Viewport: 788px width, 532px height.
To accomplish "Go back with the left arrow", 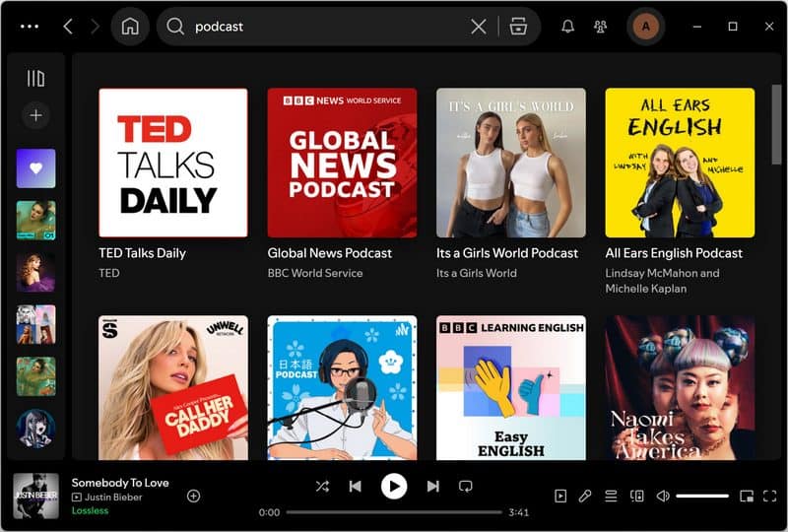I will (x=68, y=27).
